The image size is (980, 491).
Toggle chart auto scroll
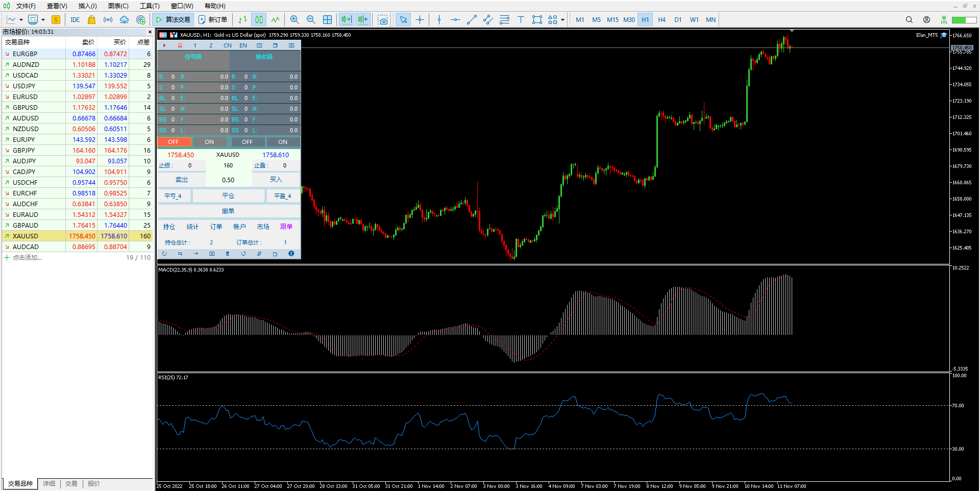pyautogui.click(x=346, y=20)
